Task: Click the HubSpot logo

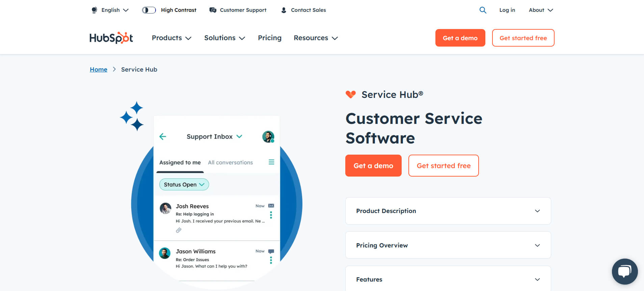Action: (x=111, y=38)
